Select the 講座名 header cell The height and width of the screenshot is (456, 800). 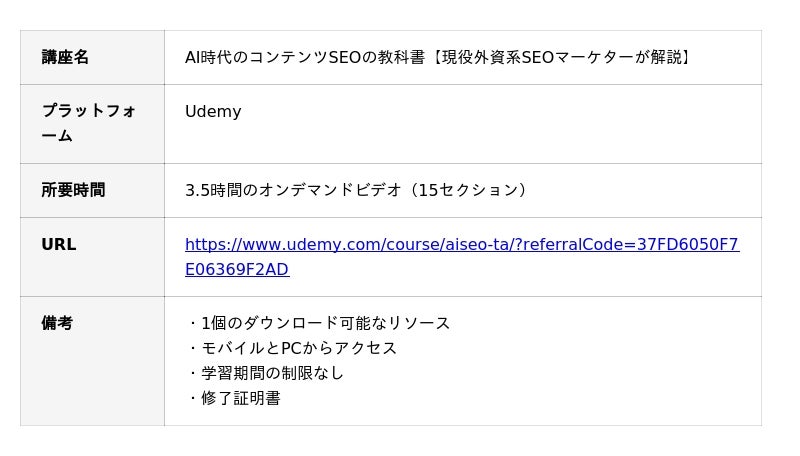(x=92, y=57)
